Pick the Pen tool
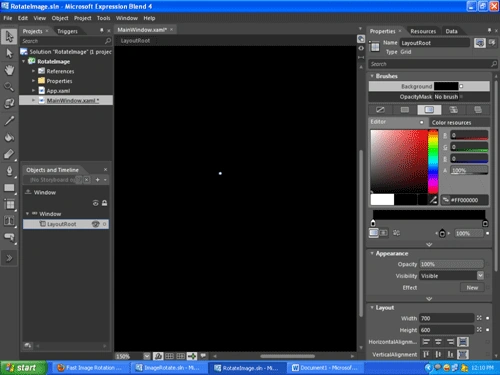The height and width of the screenshot is (375, 500). 9,171
